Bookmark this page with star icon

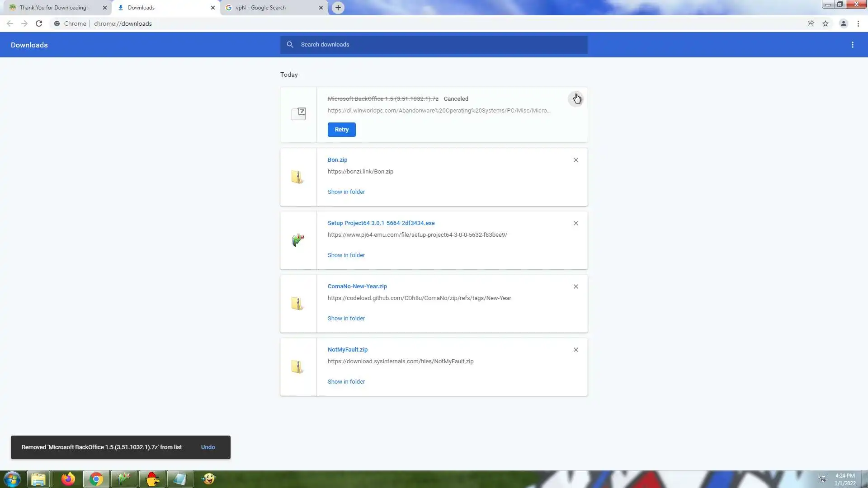[826, 23]
